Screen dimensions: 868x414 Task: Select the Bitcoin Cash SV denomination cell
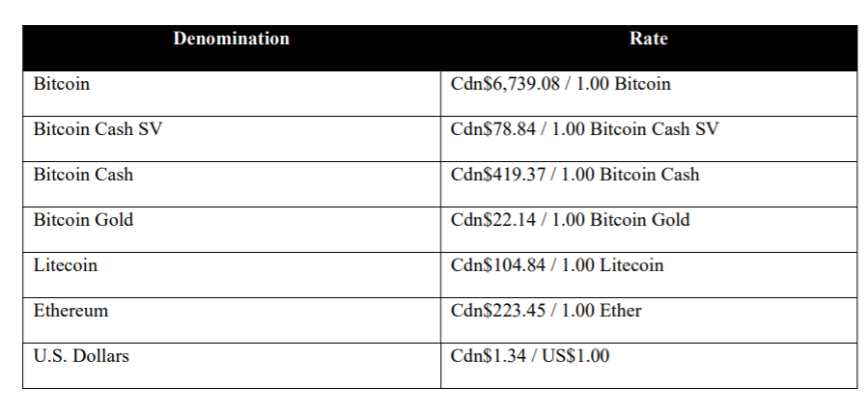pyautogui.click(x=232, y=139)
